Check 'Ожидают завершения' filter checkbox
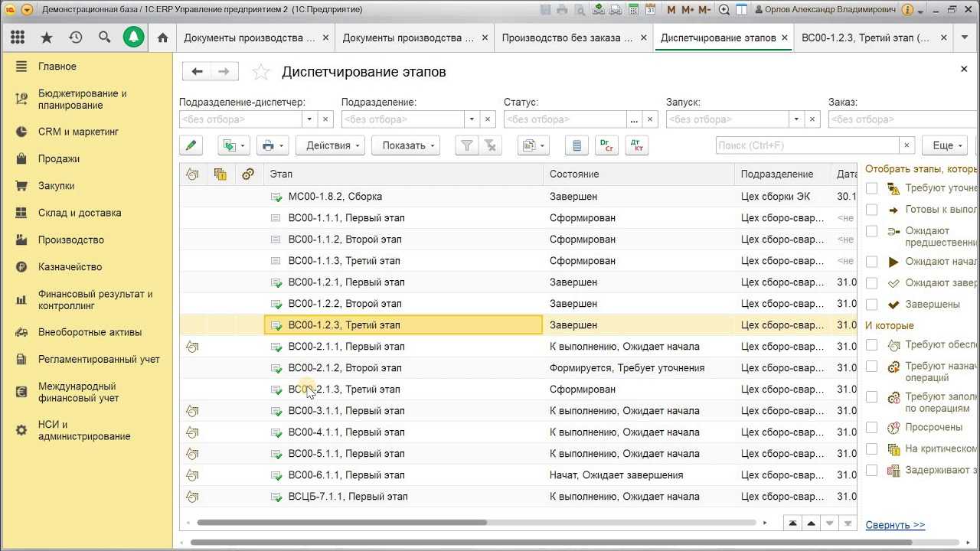Image resolution: width=980 pixels, height=551 pixels. coord(871,283)
